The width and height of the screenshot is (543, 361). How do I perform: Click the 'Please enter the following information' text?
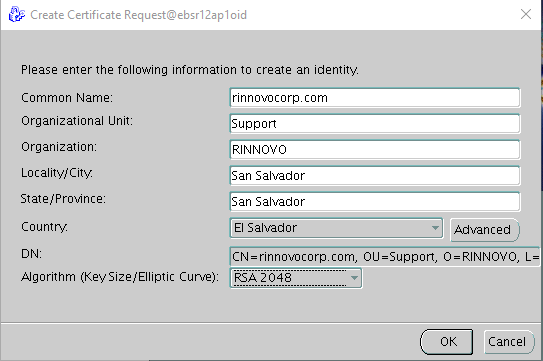pyautogui.click(x=190, y=70)
